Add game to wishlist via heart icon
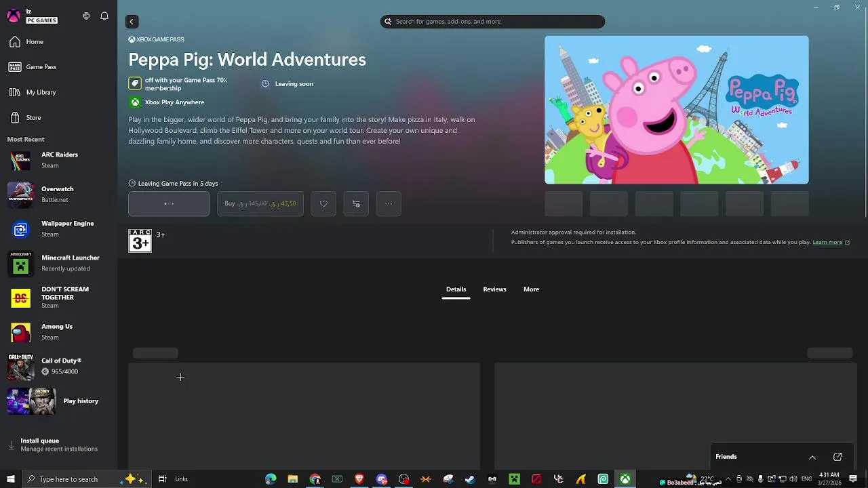868x488 pixels. [323, 203]
